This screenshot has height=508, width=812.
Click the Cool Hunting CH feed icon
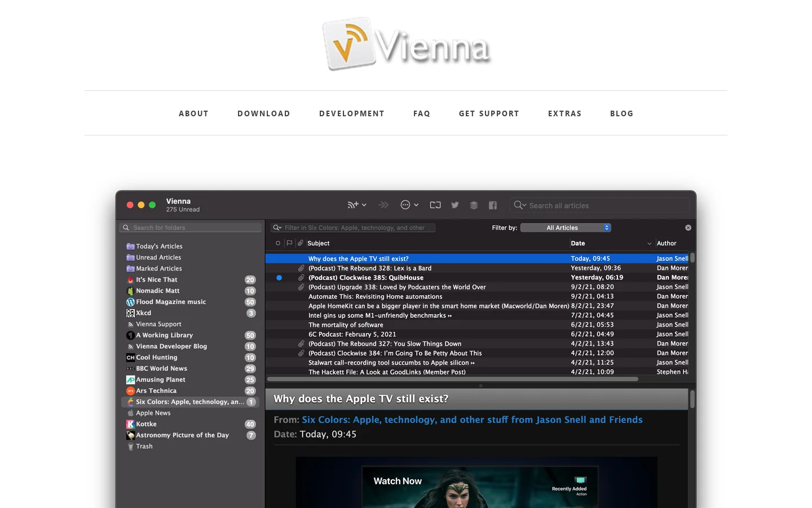[x=130, y=357]
